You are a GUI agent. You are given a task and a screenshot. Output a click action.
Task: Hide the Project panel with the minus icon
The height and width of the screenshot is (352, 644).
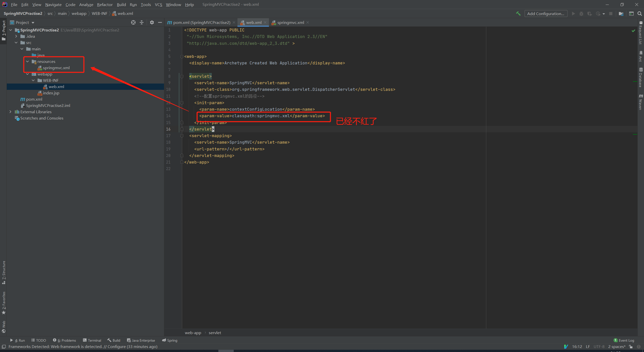160,22
